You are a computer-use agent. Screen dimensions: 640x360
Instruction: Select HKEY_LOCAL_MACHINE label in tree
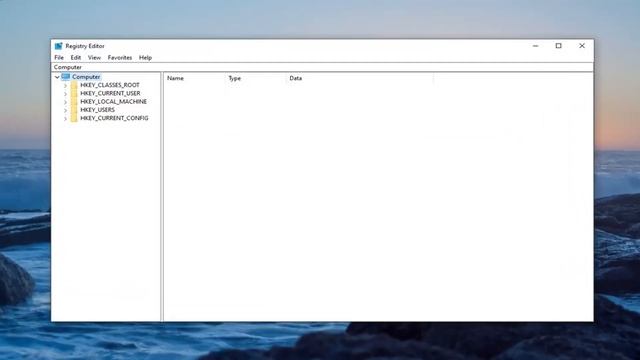click(x=113, y=102)
